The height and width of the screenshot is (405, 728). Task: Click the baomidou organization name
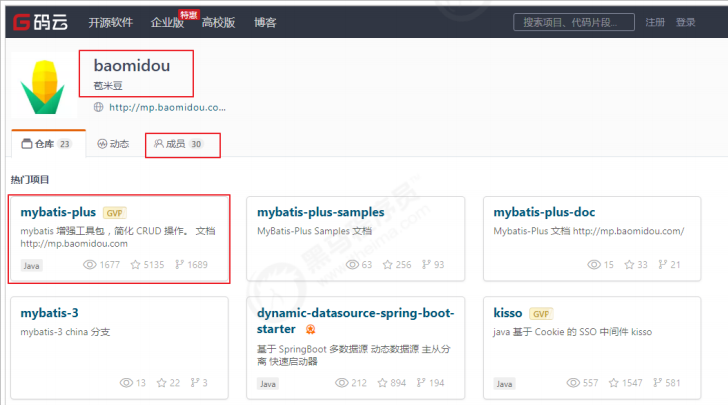(132, 65)
